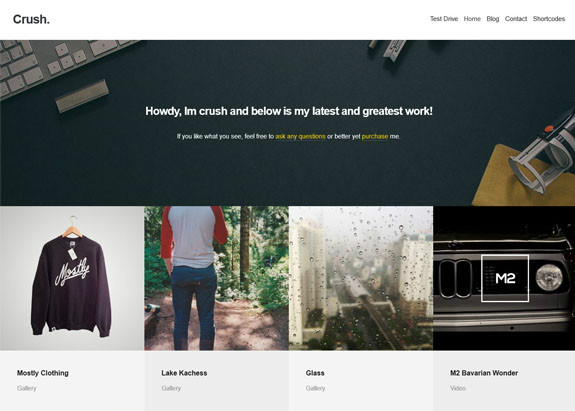Open the Test Drive menu item
575x411 pixels.
[x=444, y=19]
